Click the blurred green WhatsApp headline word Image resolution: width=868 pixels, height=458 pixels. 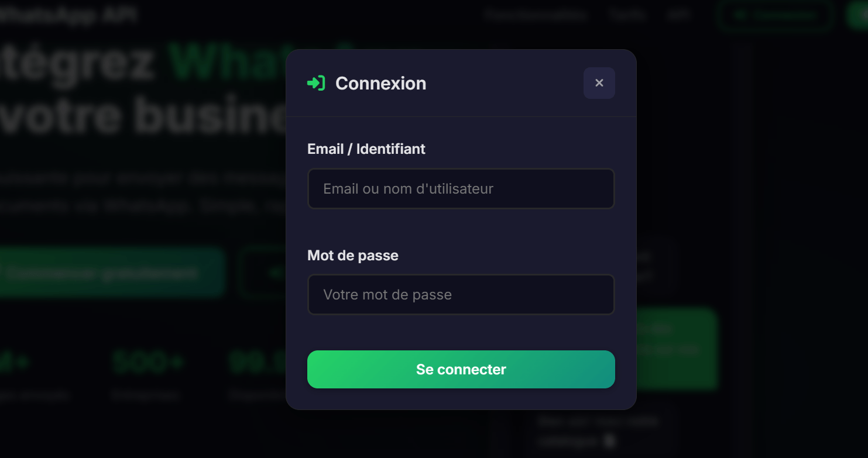(x=228, y=61)
